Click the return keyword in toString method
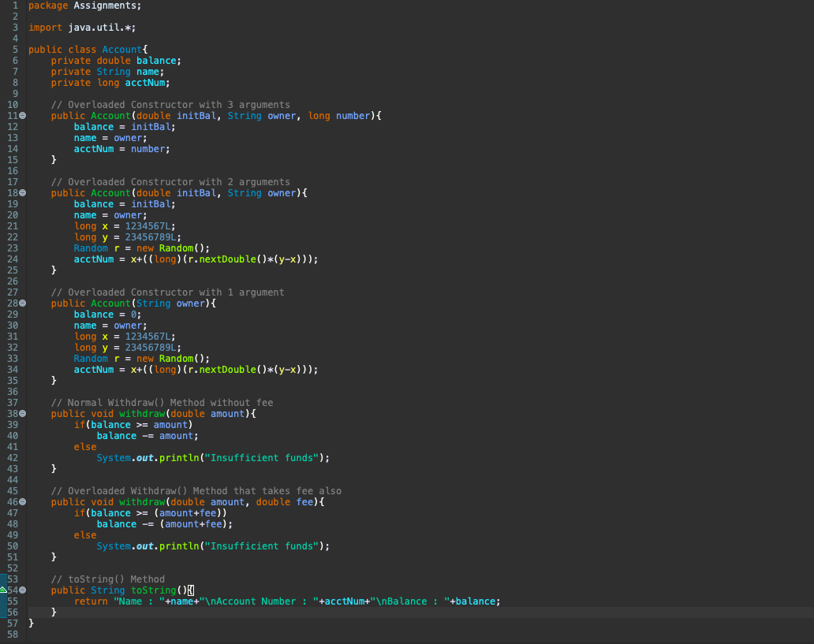 pos(91,601)
